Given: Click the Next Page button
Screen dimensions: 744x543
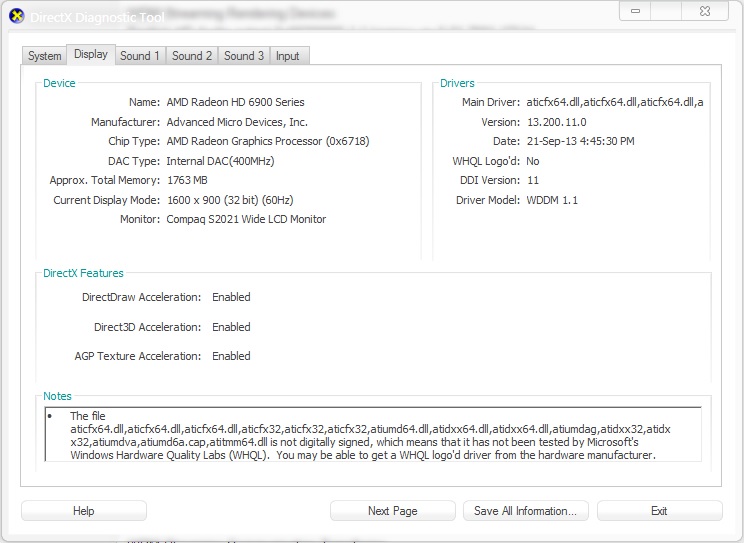Looking at the screenshot, I should point(392,511).
